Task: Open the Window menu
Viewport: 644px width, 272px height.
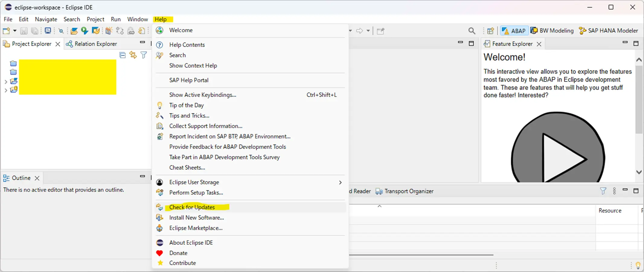Action: 137,19
